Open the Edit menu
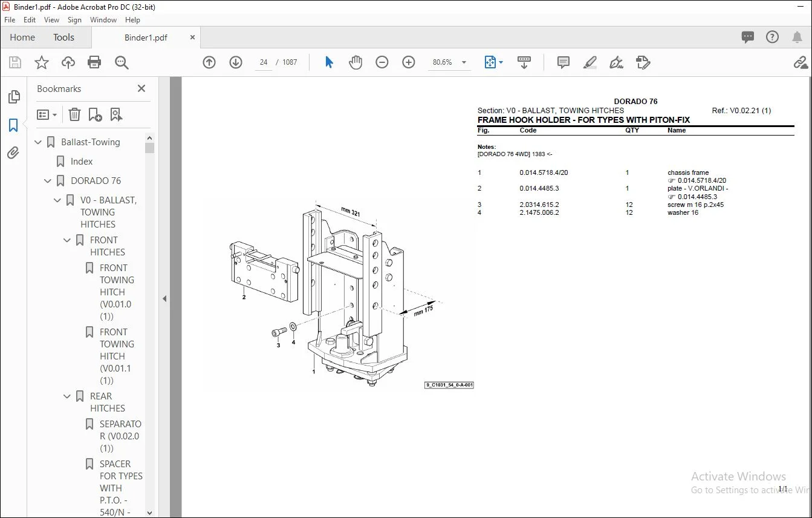The image size is (812, 518). [30, 20]
